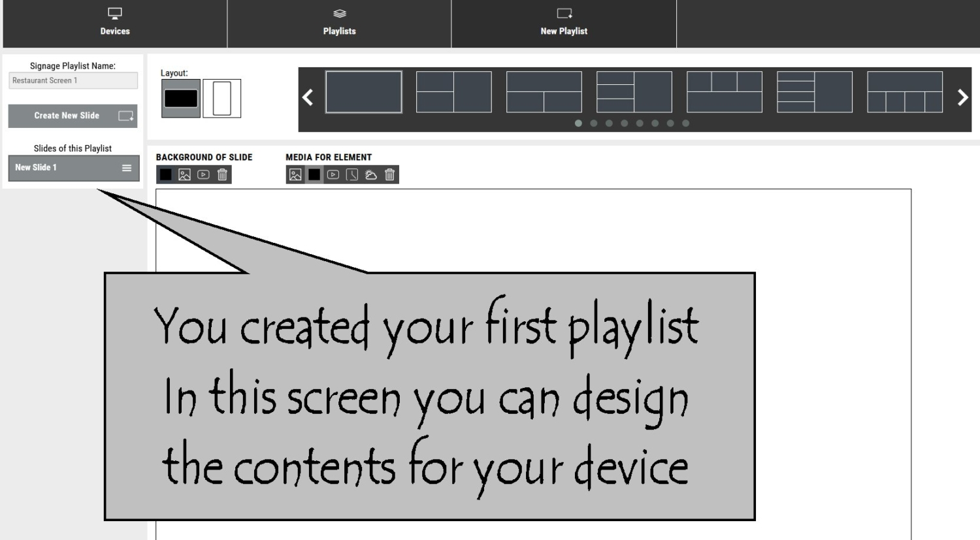Select layout with one top and two bottom cells
Viewport: 980px width, 540px height.
(544, 92)
